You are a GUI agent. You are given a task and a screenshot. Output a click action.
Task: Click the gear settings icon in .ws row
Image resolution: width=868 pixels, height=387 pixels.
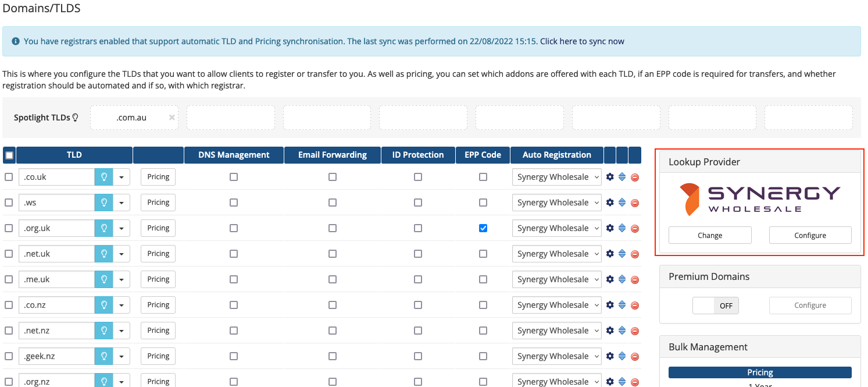pos(610,203)
